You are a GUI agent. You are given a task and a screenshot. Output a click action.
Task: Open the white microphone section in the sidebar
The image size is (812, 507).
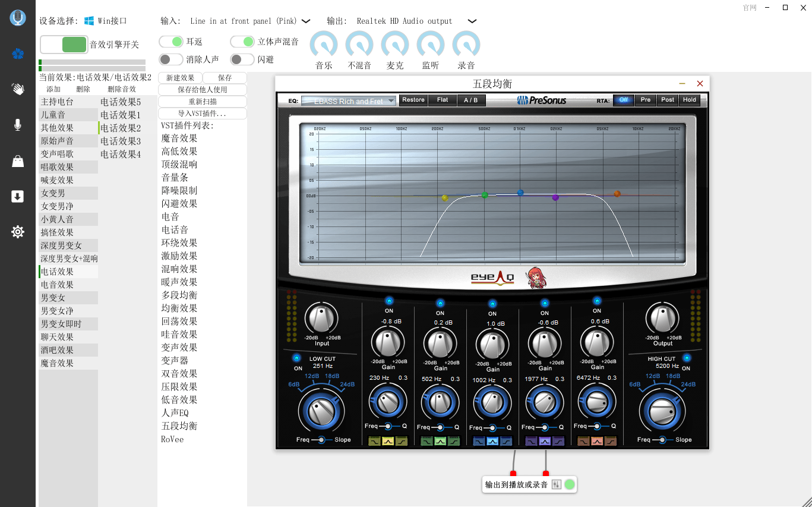tap(18, 125)
